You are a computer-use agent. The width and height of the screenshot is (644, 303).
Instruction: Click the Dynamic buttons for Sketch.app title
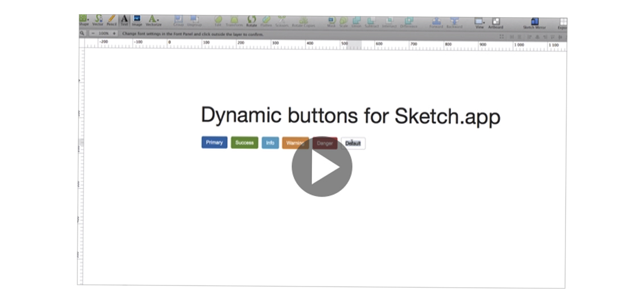point(350,116)
